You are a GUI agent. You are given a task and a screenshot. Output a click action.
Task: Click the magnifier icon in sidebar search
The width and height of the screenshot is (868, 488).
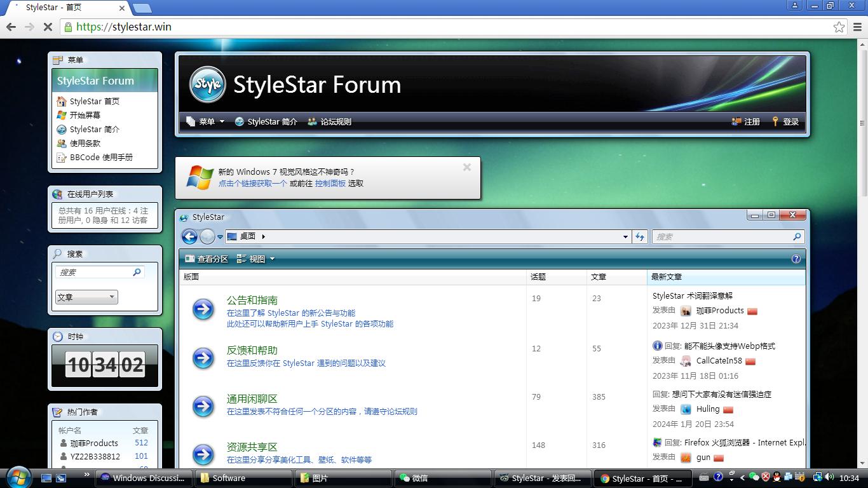click(137, 272)
